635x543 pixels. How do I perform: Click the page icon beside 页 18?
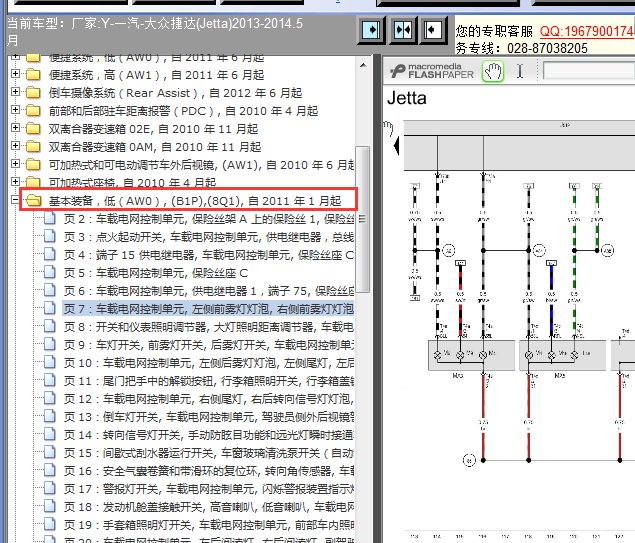coord(50,506)
